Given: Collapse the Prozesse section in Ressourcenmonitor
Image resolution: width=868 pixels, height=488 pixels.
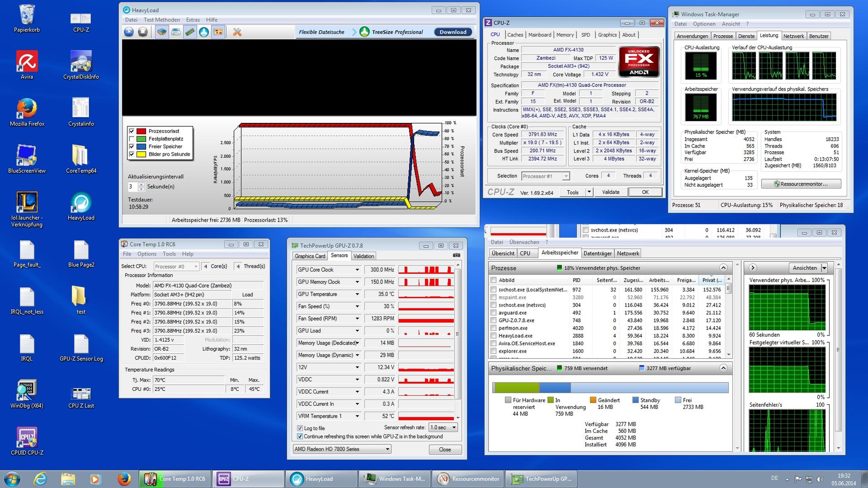Looking at the screenshot, I should tap(723, 268).
